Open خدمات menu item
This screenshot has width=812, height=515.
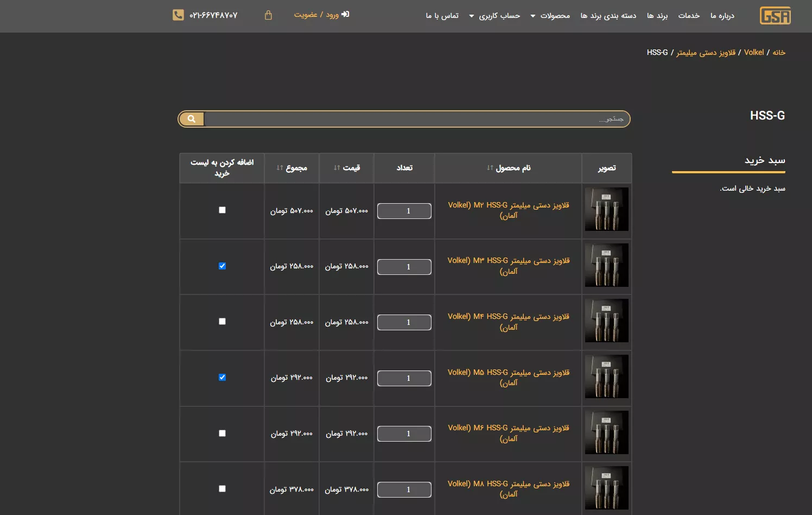tap(689, 16)
